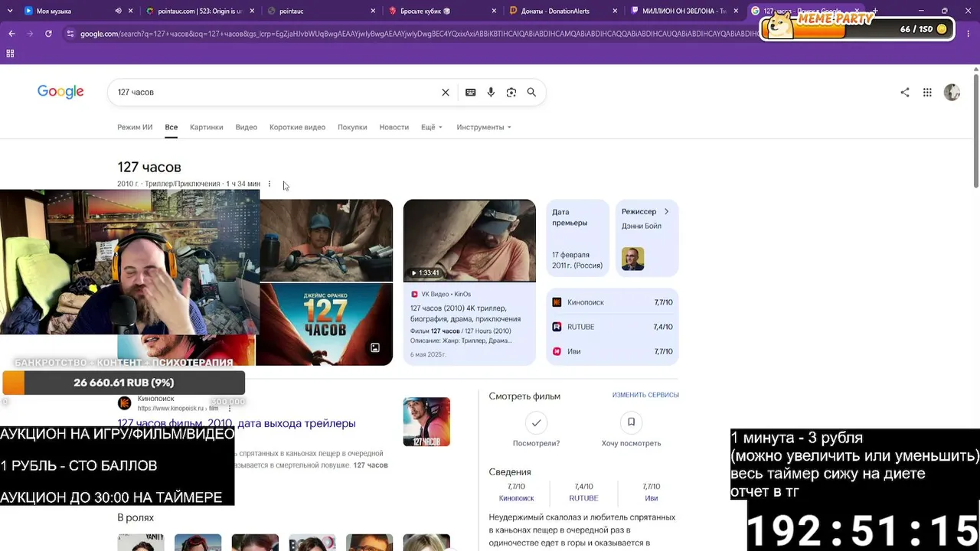The width and height of the screenshot is (980, 551).
Task: Open the RUTUBE rating row
Action: coord(612,327)
